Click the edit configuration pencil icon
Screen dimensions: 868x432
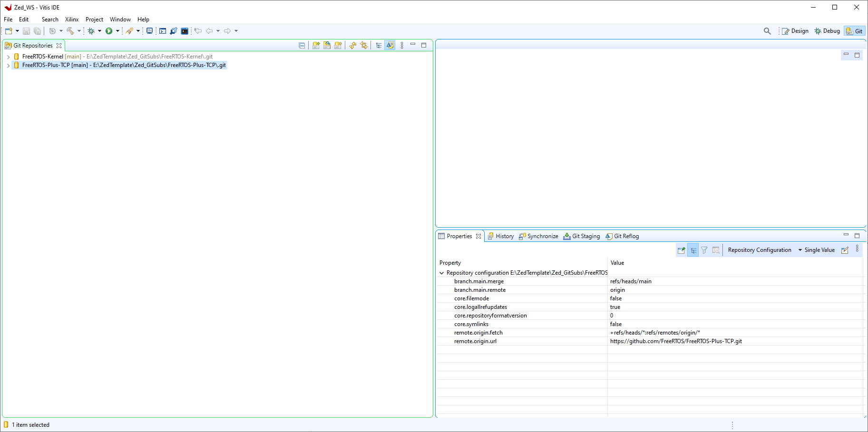[x=845, y=250]
